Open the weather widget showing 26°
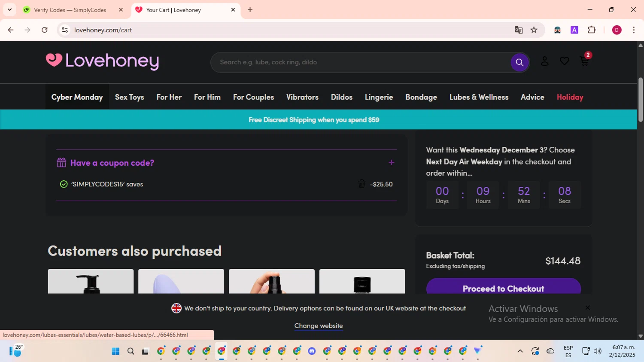This screenshot has width=644, height=362. 15,351
